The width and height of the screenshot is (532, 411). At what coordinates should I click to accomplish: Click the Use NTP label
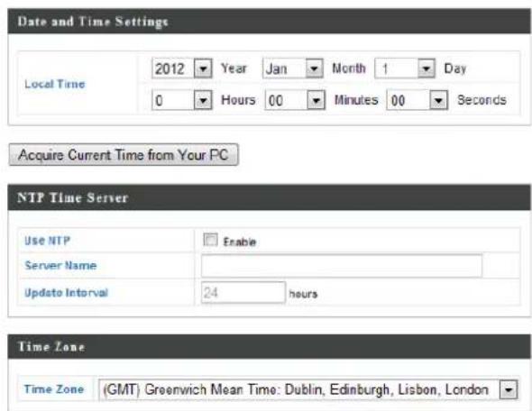point(47,241)
